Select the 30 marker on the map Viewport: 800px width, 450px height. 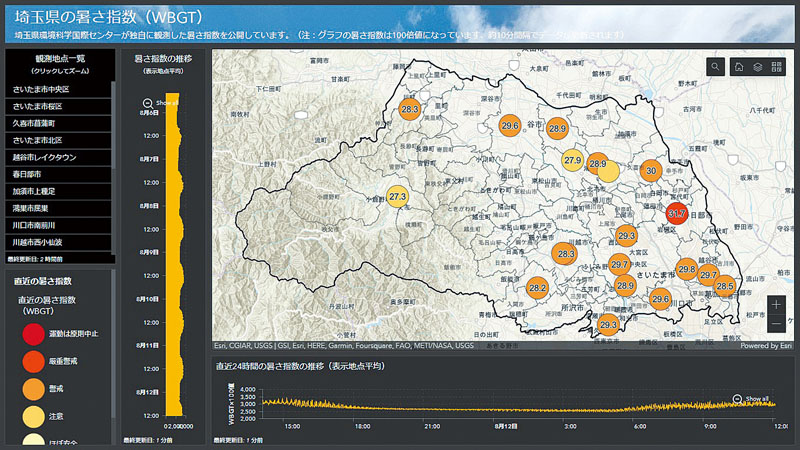pyautogui.click(x=651, y=171)
